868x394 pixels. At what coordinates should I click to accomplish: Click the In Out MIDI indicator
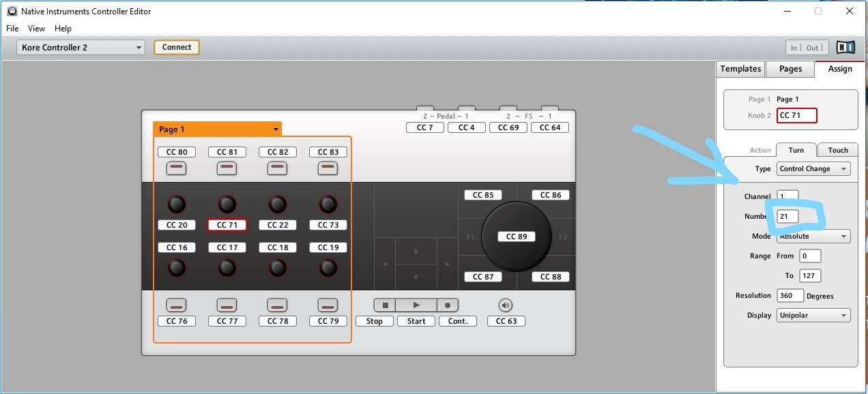pos(807,48)
